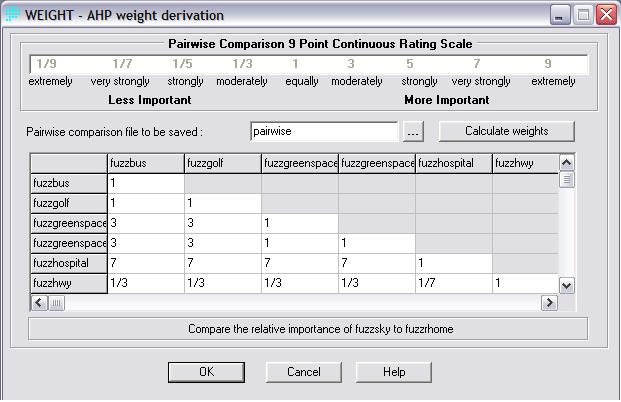Select the fuzzbus row header

pyautogui.click(x=68, y=183)
